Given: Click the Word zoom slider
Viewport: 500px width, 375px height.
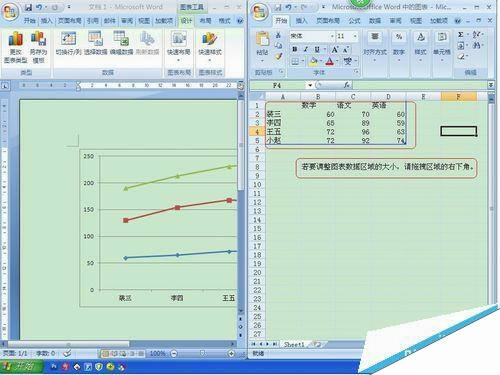Looking at the screenshot, I should (x=202, y=353).
